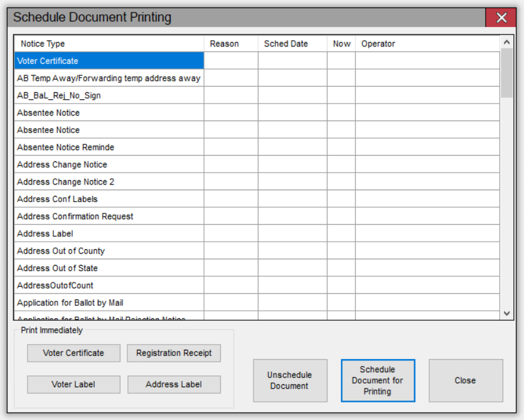Click the vertical scrollbar thumb

click(x=506, y=73)
